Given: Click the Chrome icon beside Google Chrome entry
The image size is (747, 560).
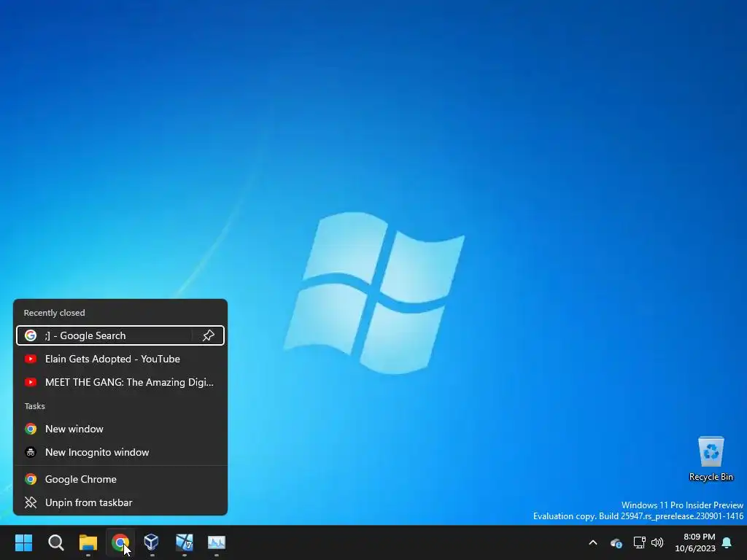Looking at the screenshot, I should pos(31,480).
